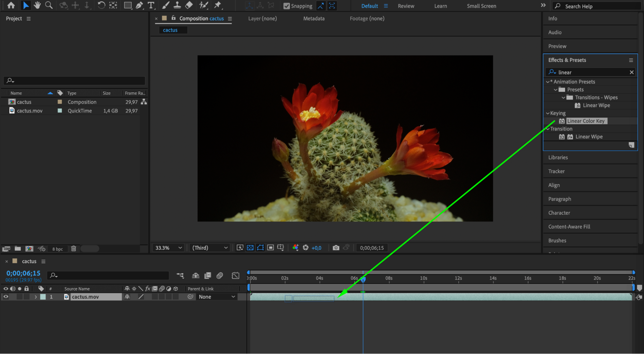Open the Metadata panel tab
This screenshot has height=354, width=644.
pyautogui.click(x=313, y=18)
